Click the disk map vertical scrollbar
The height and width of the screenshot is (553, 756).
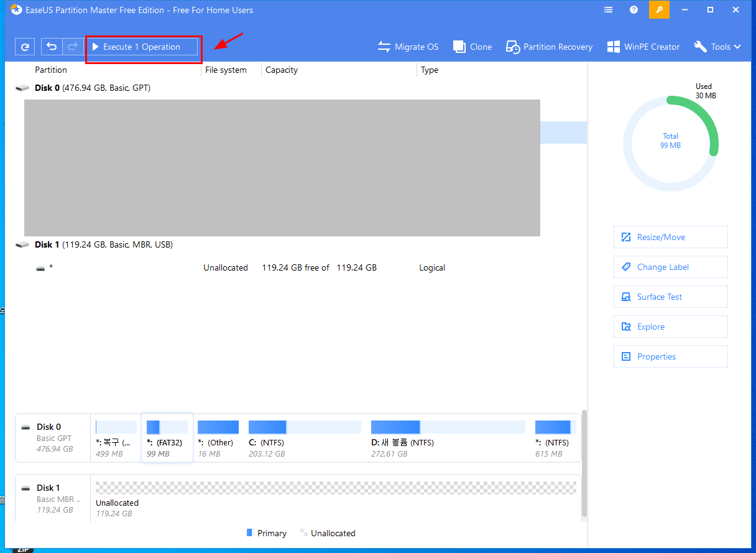[x=584, y=463]
